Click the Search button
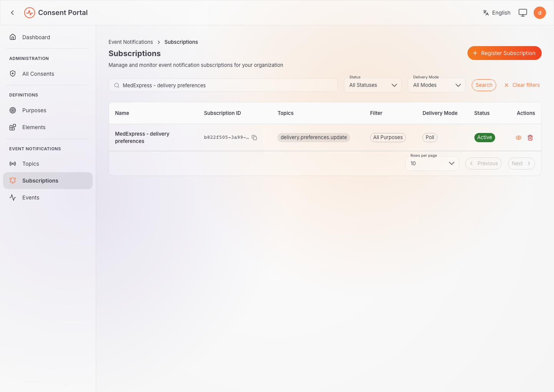 tap(484, 85)
